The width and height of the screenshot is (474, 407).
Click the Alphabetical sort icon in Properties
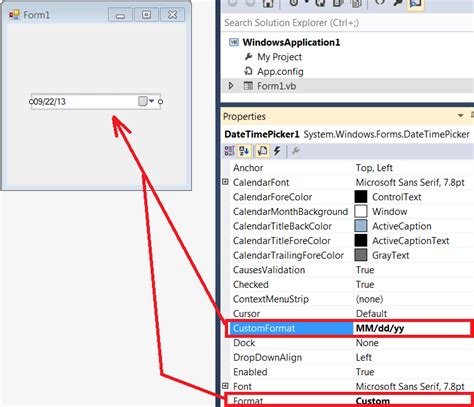point(244,151)
